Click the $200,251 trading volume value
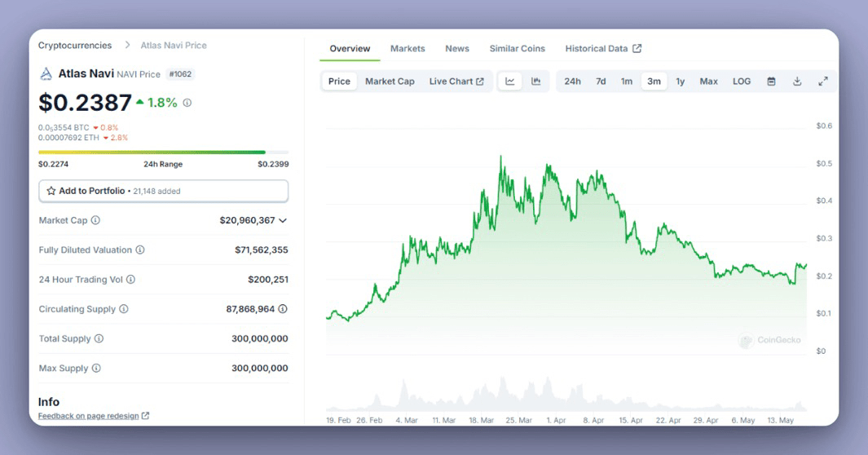Viewport: 868px width, 455px height. [x=268, y=280]
